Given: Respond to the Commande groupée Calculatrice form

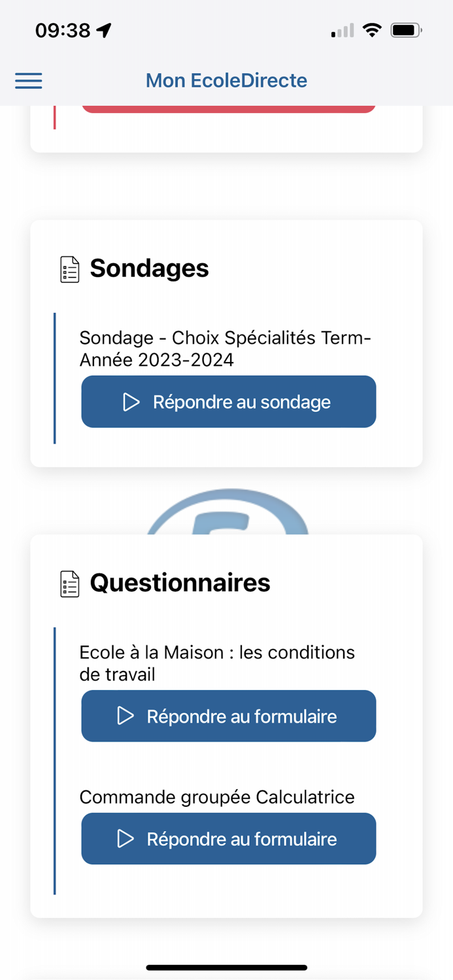Looking at the screenshot, I should point(228,839).
